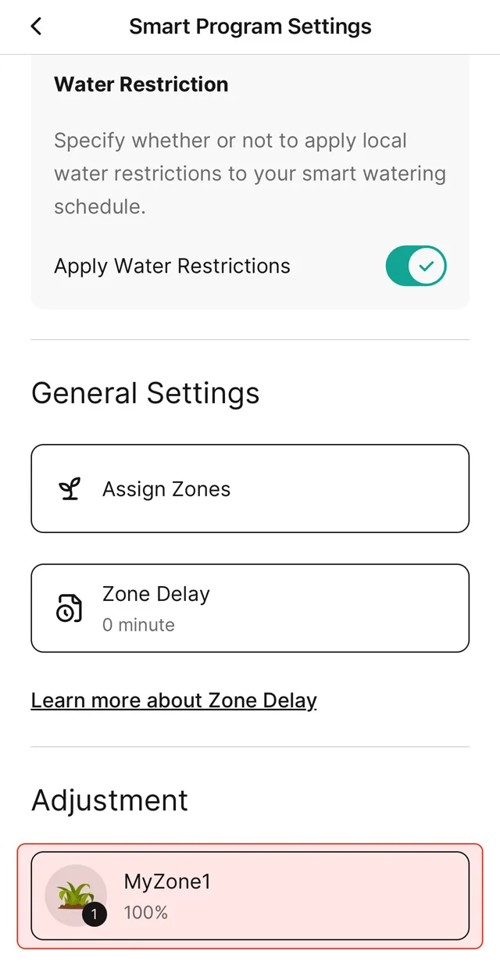The height and width of the screenshot is (980, 500).
Task: Click the water restriction description text
Action: click(x=250, y=173)
